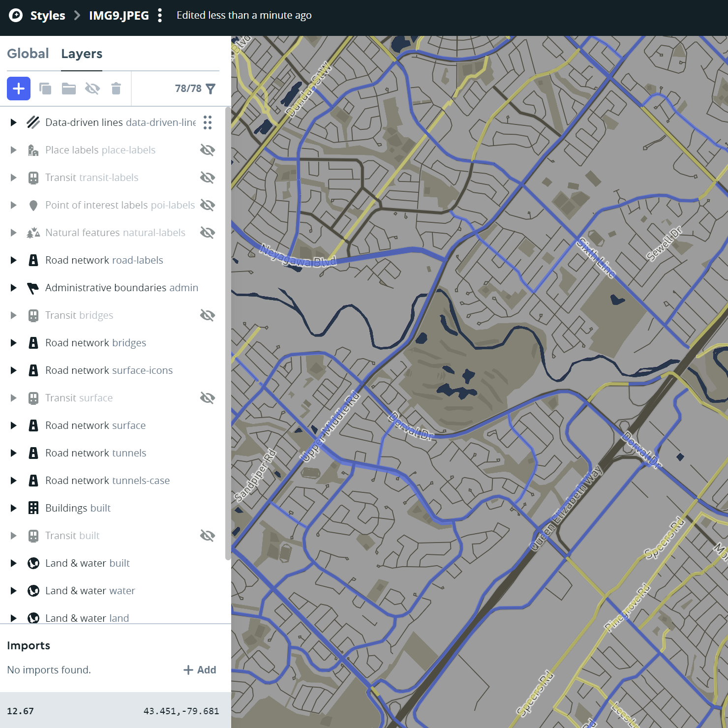The width and height of the screenshot is (728, 728).
Task: Toggle visibility of Transit surface layer
Action: pyautogui.click(x=207, y=397)
